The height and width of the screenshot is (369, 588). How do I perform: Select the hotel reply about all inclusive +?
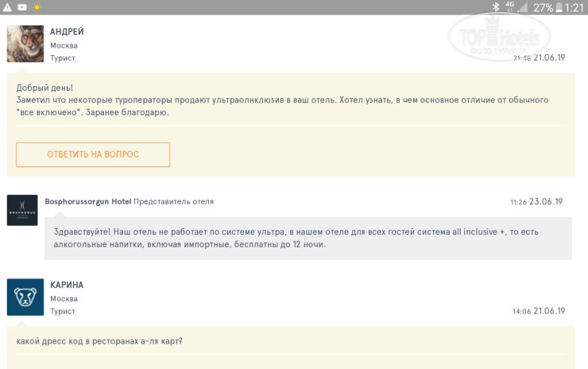coord(296,238)
